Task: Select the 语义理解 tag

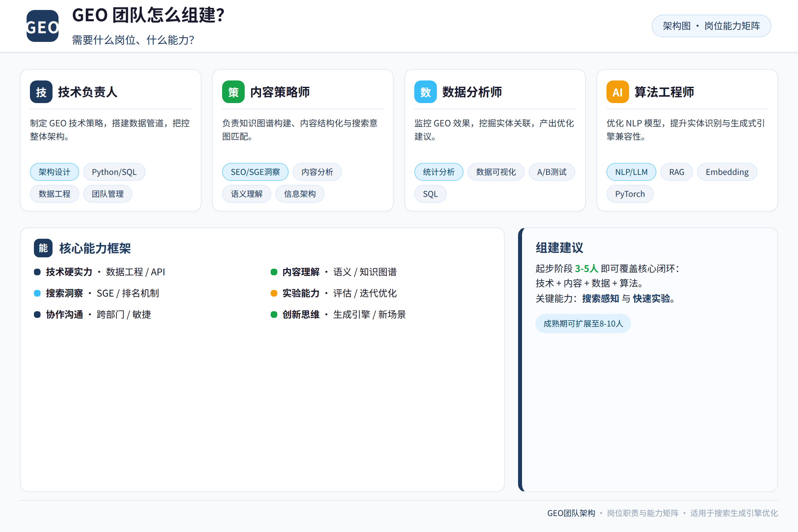Action: click(x=247, y=194)
